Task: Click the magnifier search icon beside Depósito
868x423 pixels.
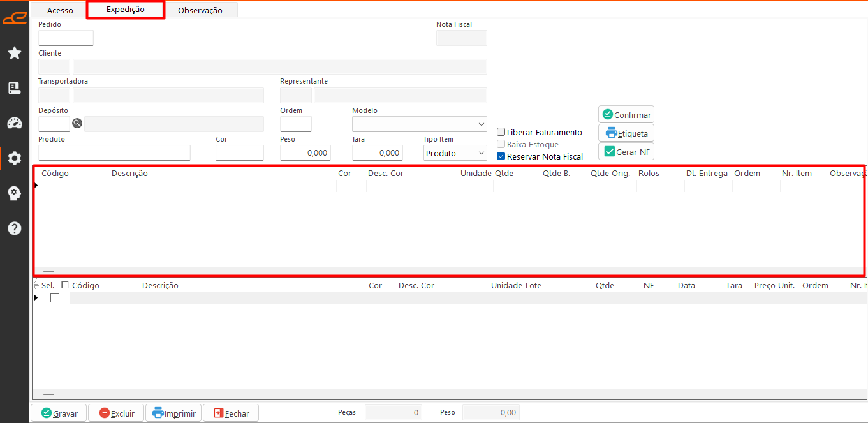Action: tap(77, 124)
